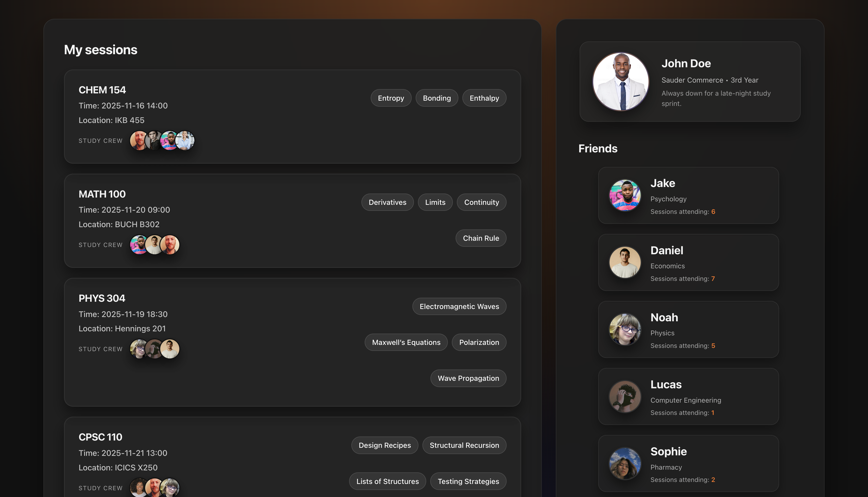Click first study crew avatar in PHYS 304

138,348
